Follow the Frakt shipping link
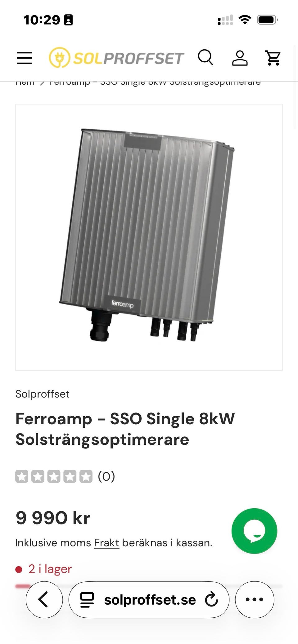Screen dimensions: 298x644 pos(106,543)
